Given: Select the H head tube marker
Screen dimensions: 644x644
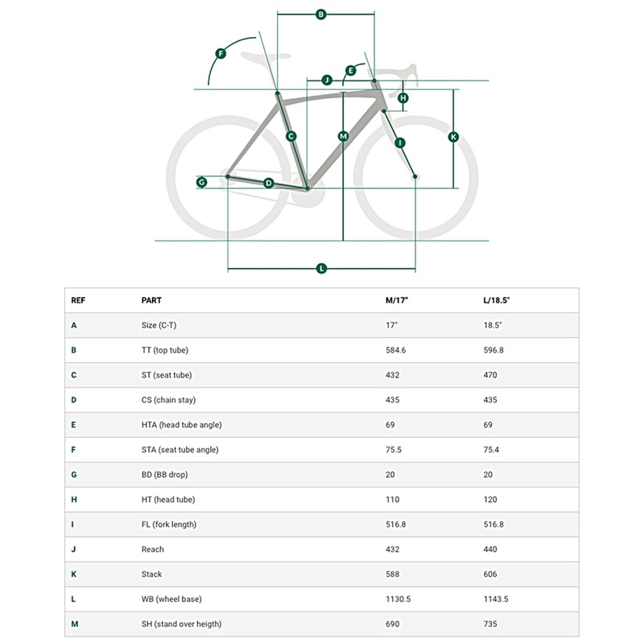Looking at the screenshot, I should [403, 97].
